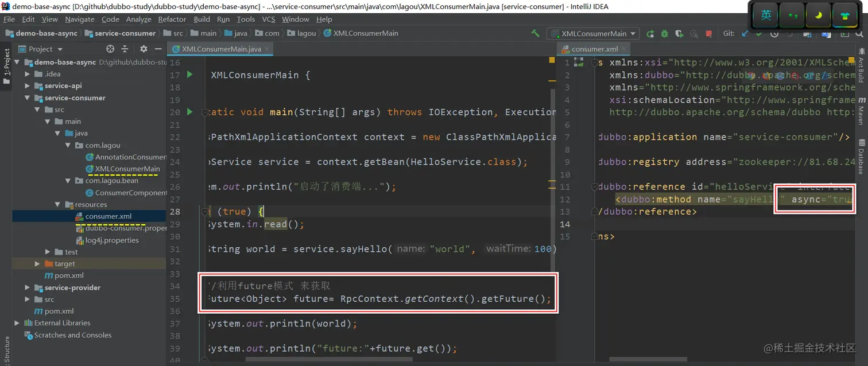Screen dimensions: 868x366
Task: Click the 英 input method language button
Action: 766,15
